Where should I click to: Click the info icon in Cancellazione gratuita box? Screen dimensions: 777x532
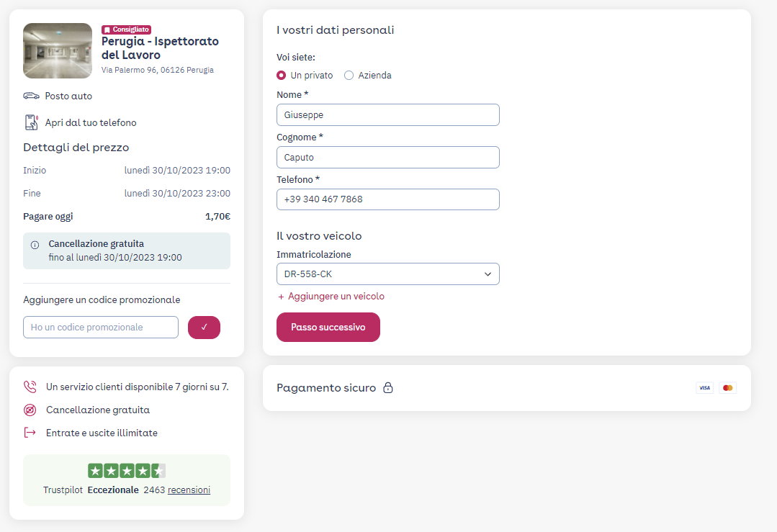coord(35,245)
